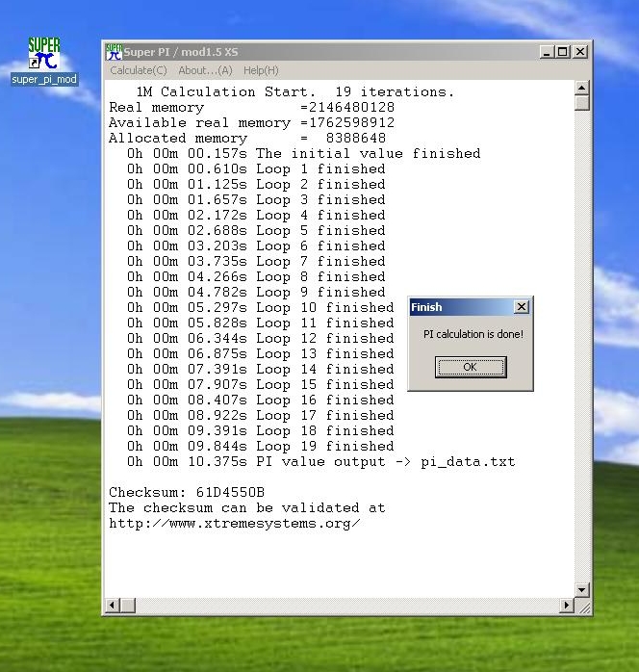Click OK in the Finish dialog
Viewport: 639px width, 672px height.
click(x=471, y=367)
